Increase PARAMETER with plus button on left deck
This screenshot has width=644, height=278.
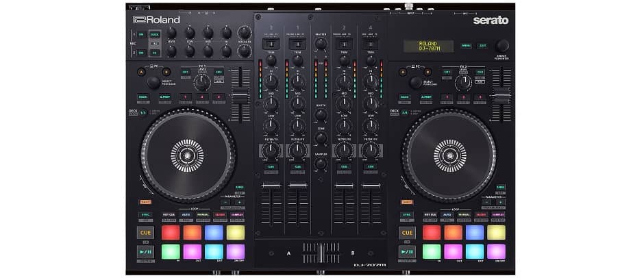tap(239, 202)
